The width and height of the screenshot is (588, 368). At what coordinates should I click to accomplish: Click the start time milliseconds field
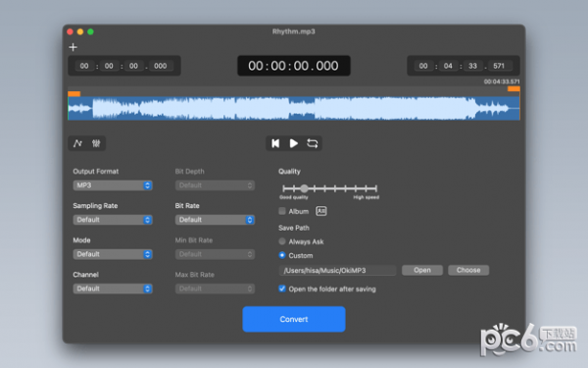[x=161, y=66]
